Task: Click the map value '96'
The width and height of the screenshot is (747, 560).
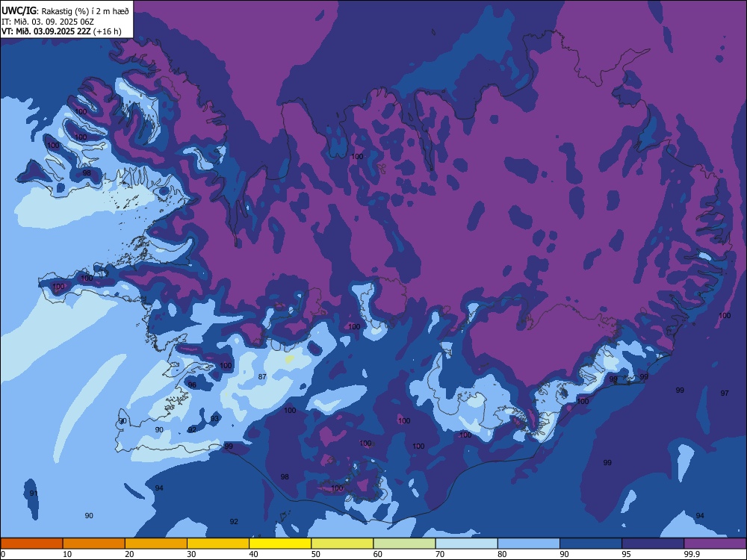Action: tap(192, 385)
